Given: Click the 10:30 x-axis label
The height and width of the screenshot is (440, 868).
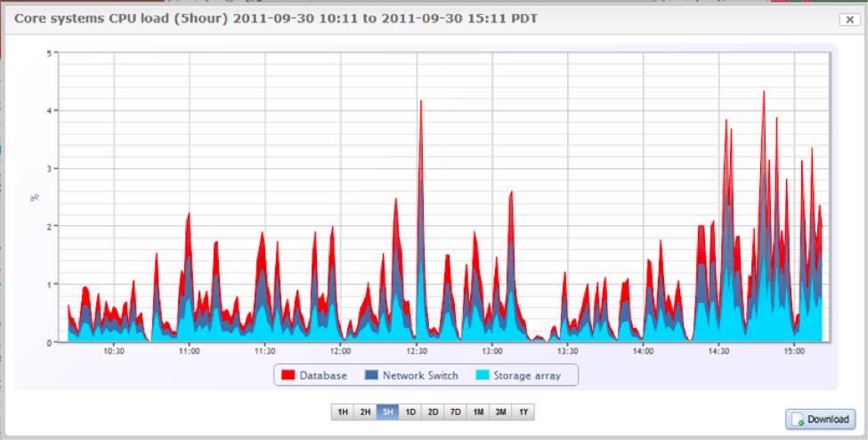Looking at the screenshot, I should coord(113,351).
